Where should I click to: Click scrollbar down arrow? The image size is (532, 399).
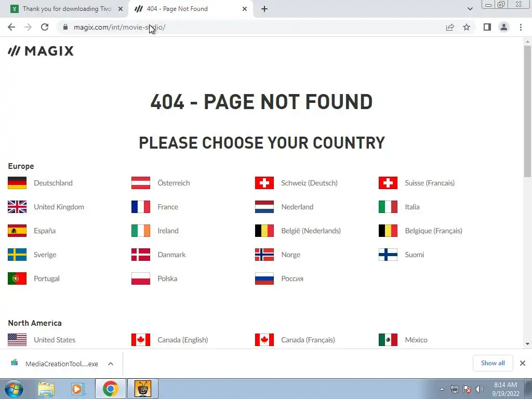tap(527, 344)
